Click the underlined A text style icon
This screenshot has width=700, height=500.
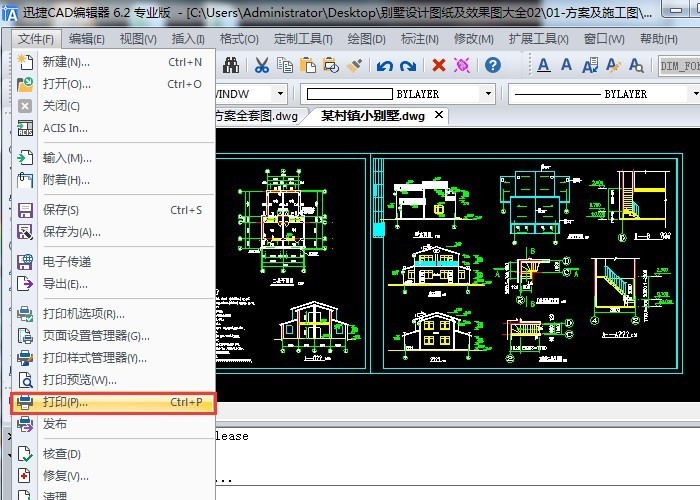pos(544,66)
